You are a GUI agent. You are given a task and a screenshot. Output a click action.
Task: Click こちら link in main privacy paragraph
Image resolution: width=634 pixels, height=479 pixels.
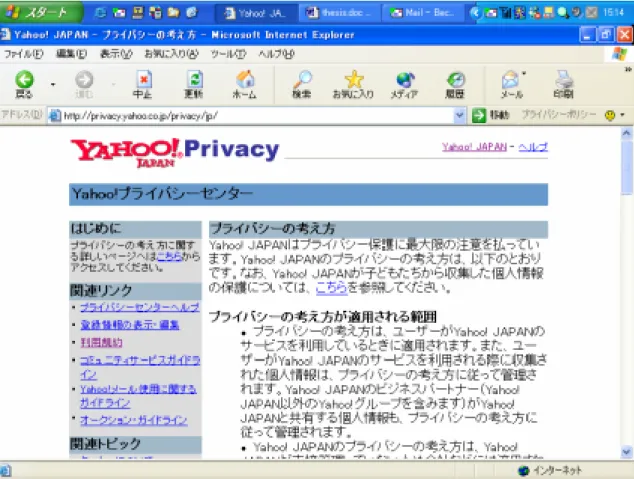point(331,287)
